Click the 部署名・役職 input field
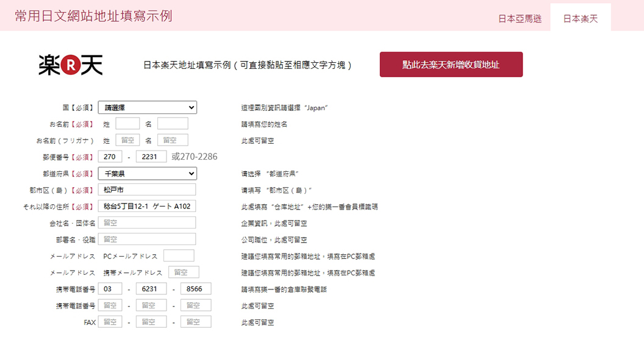Image resolution: width=644 pixels, height=337 pixels. (147, 239)
